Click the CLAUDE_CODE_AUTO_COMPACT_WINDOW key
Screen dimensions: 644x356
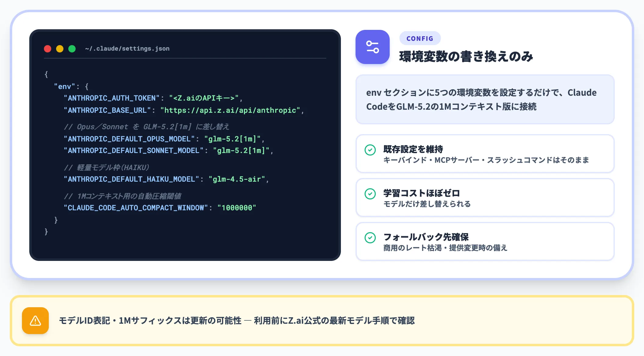[x=136, y=208]
